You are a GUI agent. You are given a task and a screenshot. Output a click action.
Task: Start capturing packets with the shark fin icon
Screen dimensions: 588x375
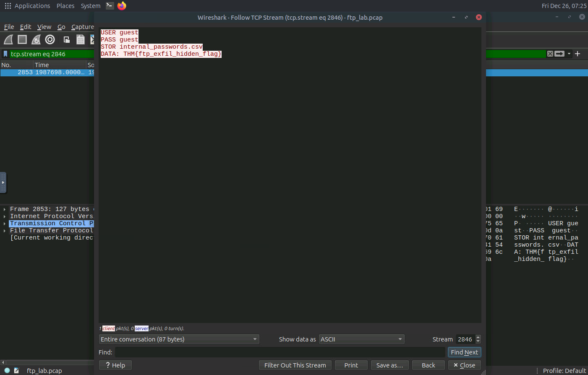click(8, 39)
